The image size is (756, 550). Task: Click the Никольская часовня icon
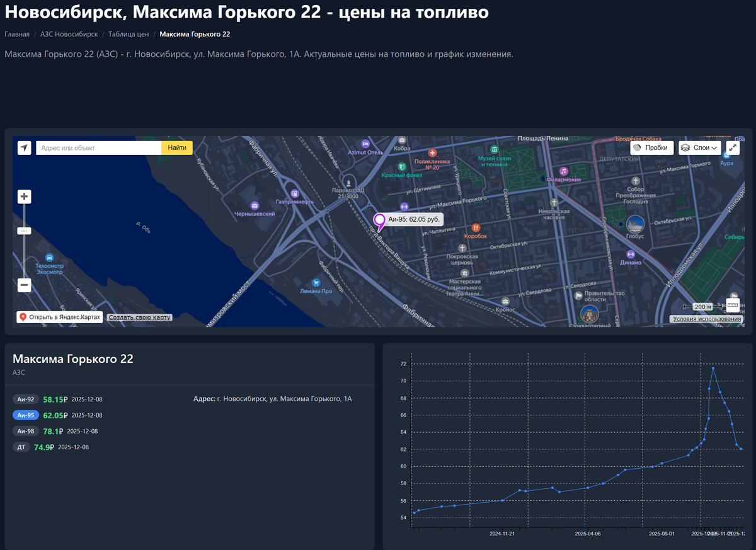(x=554, y=202)
